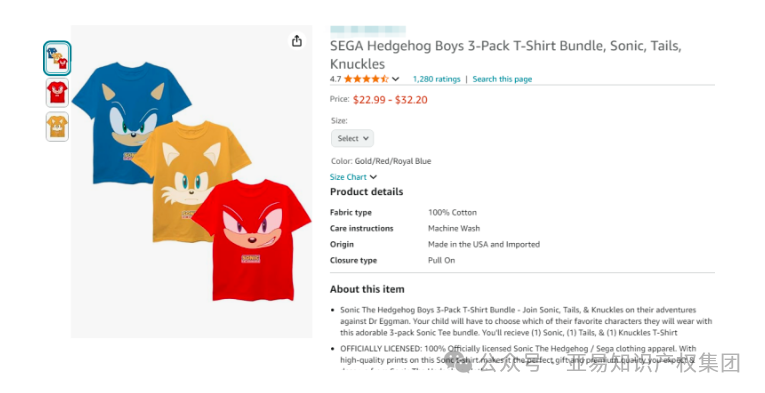Click the About this item heading
Screen dimensions: 765x393
pos(367,289)
